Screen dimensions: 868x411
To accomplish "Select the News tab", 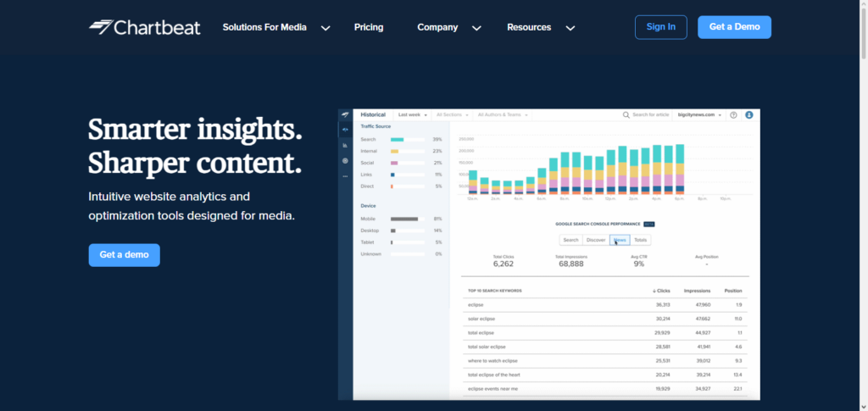I will [620, 240].
